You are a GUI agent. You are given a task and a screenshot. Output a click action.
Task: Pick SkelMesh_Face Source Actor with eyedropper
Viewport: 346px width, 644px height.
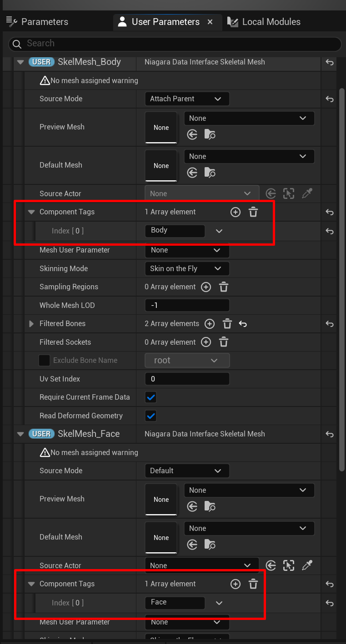pos(307,565)
